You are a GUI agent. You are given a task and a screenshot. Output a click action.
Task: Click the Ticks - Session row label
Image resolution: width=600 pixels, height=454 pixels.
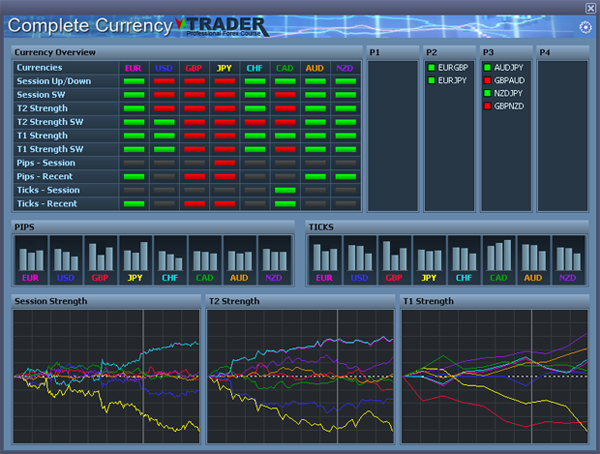[x=48, y=190]
